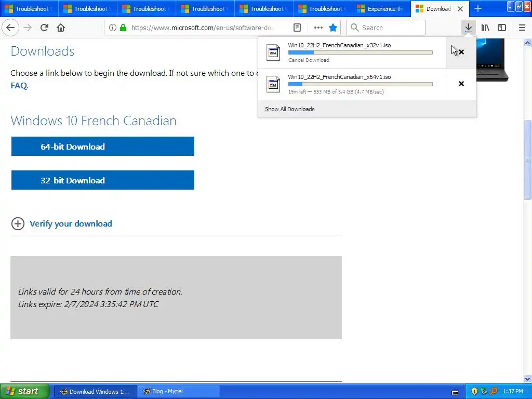The width and height of the screenshot is (532, 399).
Task: Click the scrollbar up arrow
Action: tap(527, 43)
